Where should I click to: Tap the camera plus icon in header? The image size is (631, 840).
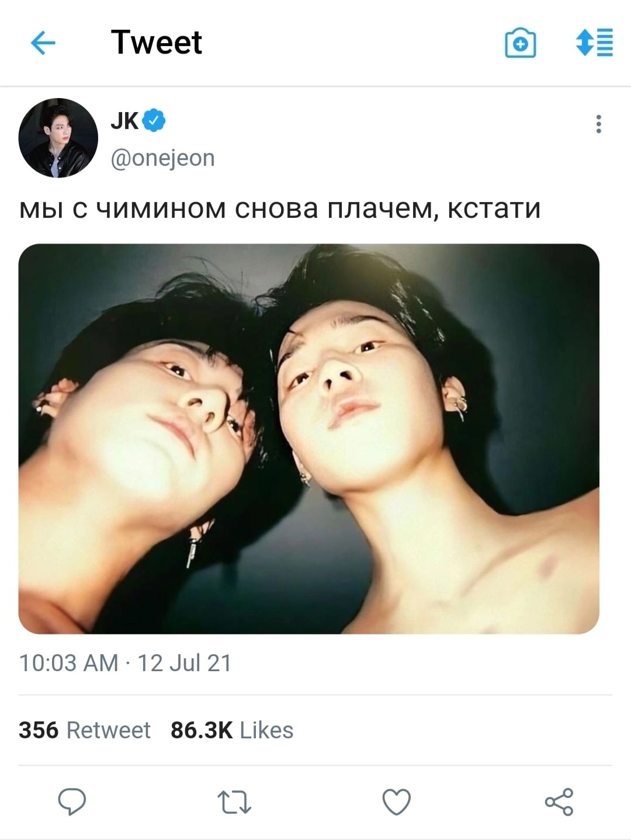(520, 43)
